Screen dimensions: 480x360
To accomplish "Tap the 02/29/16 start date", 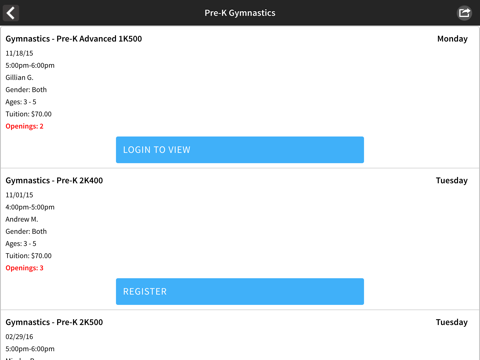I will tap(19, 337).
